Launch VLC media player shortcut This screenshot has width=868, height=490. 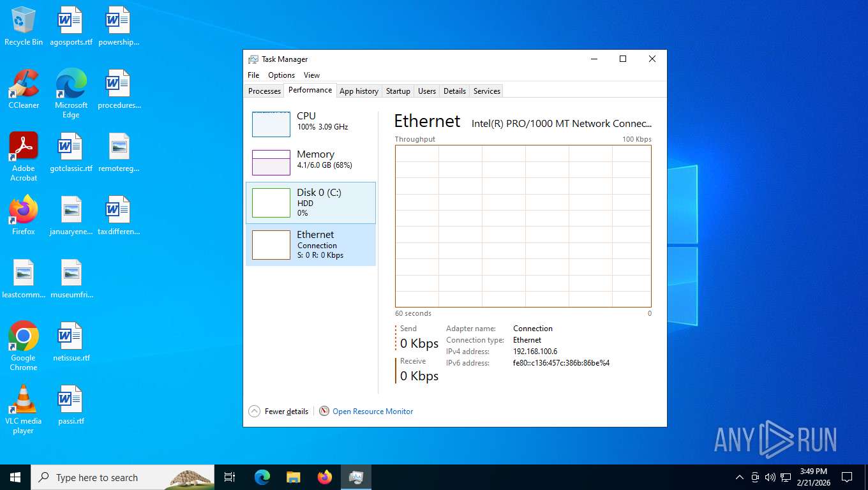(x=24, y=409)
